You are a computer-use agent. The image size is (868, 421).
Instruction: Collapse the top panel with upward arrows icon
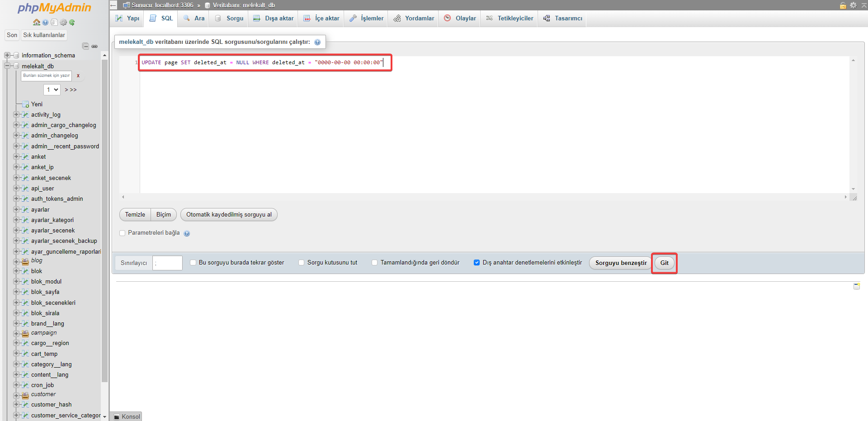[863, 5]
